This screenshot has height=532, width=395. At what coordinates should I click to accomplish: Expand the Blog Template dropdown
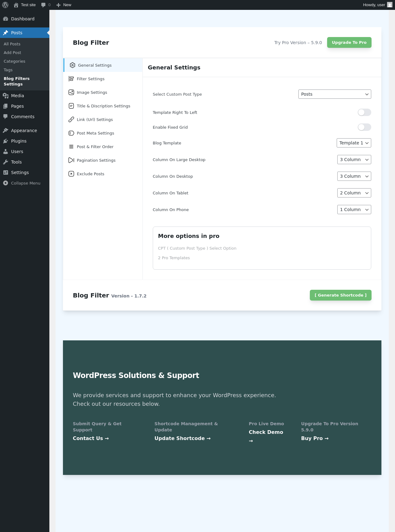[x=354, y=143]
